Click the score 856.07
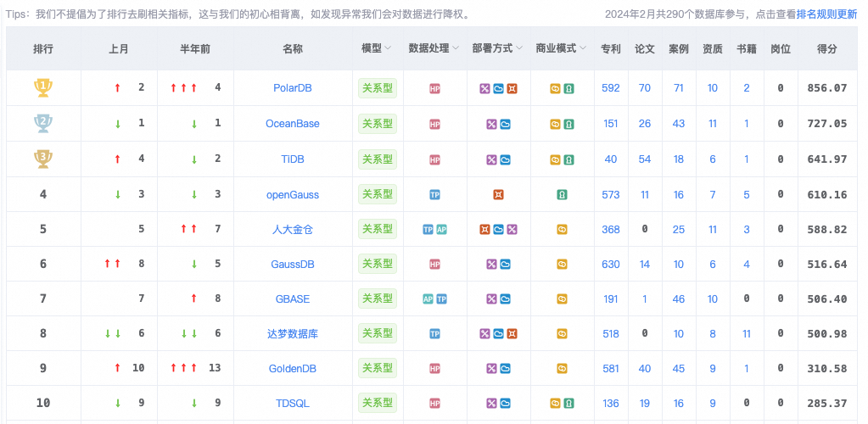This screenshot has height=424, width=868. pos(827,88)
